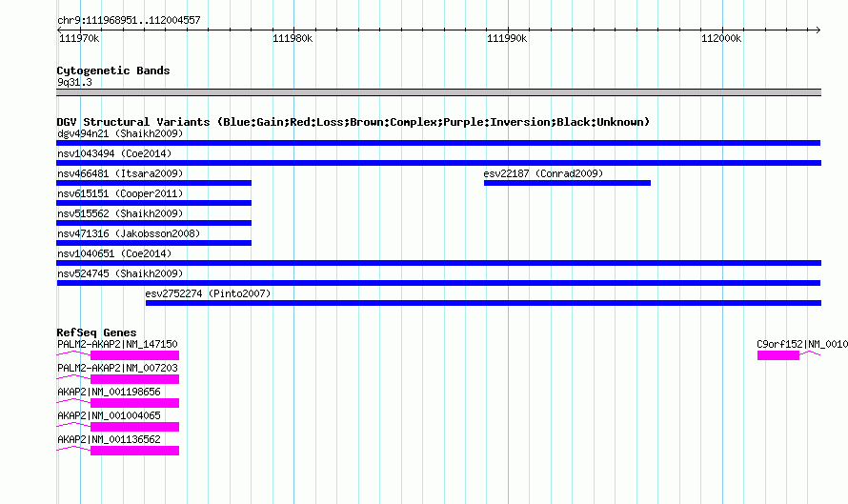Click the PALM2-AKAP2|NM_007203 label
This screenshot has height=504, width=848.
117,368
